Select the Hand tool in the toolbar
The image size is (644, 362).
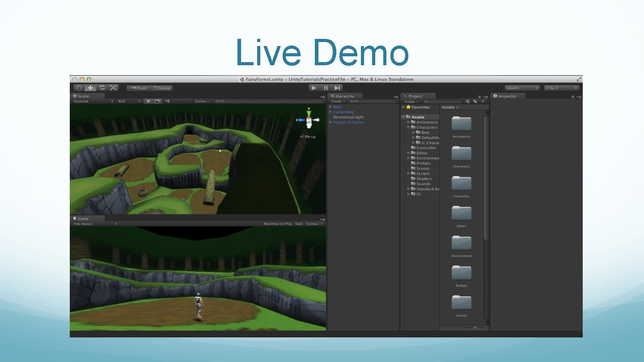tap(79, 88)
